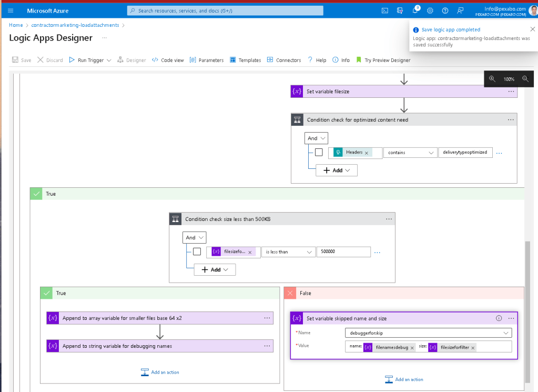Open the Directories and subscriptions filter icon
538x392 pixels.
pyautogui.click(x=400, y=11)
